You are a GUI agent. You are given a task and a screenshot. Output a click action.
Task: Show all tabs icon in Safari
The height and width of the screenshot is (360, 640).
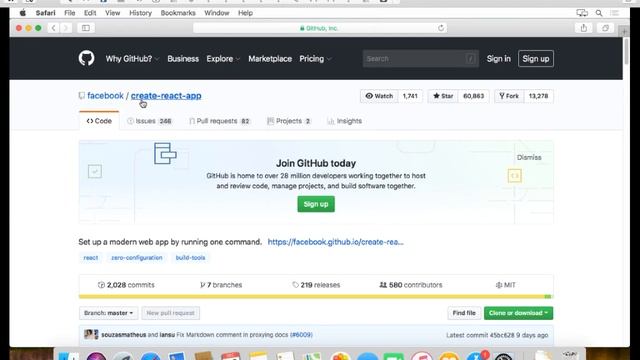pos(605,28)
